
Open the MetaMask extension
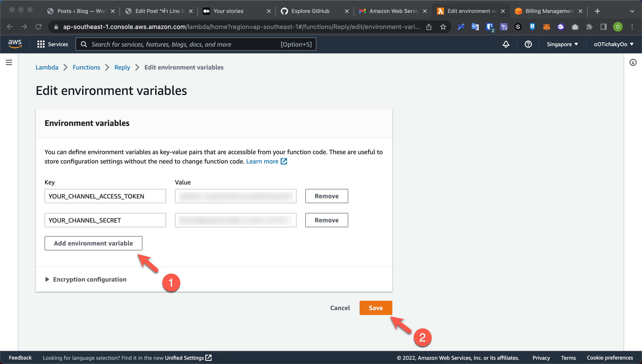tap(546, 27)
